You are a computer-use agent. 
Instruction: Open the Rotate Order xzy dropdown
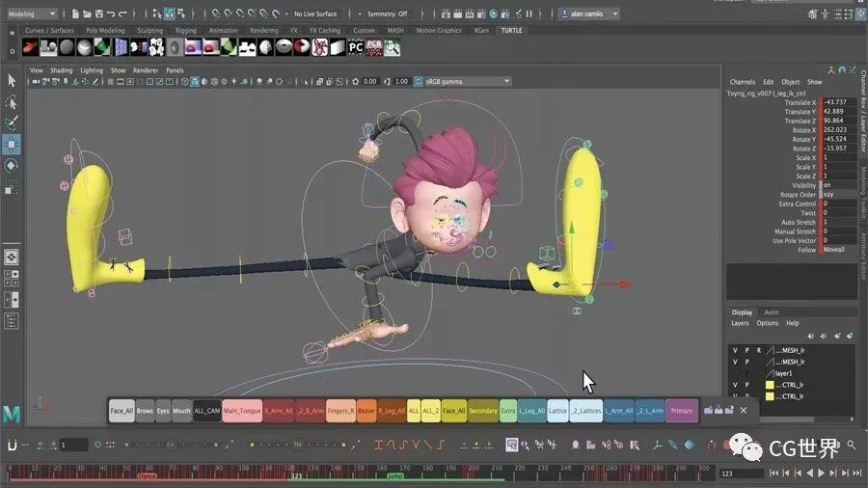tap(839, 195)
